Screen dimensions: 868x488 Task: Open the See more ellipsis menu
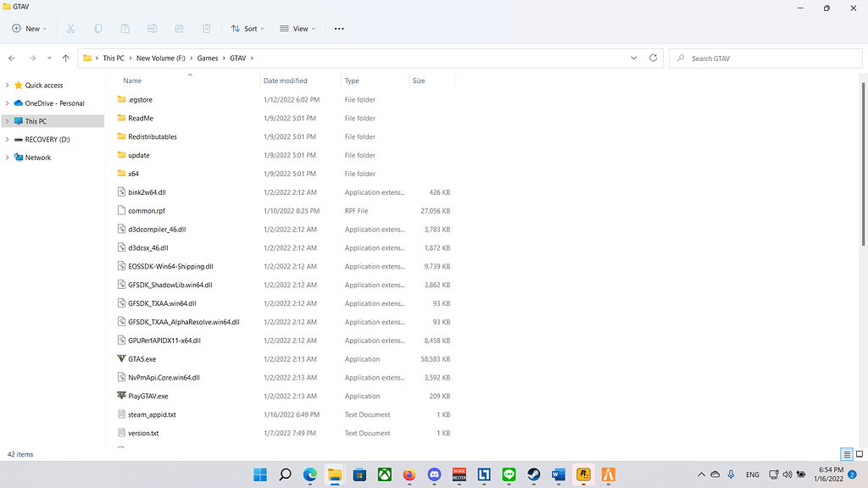[x=338, y=28]
